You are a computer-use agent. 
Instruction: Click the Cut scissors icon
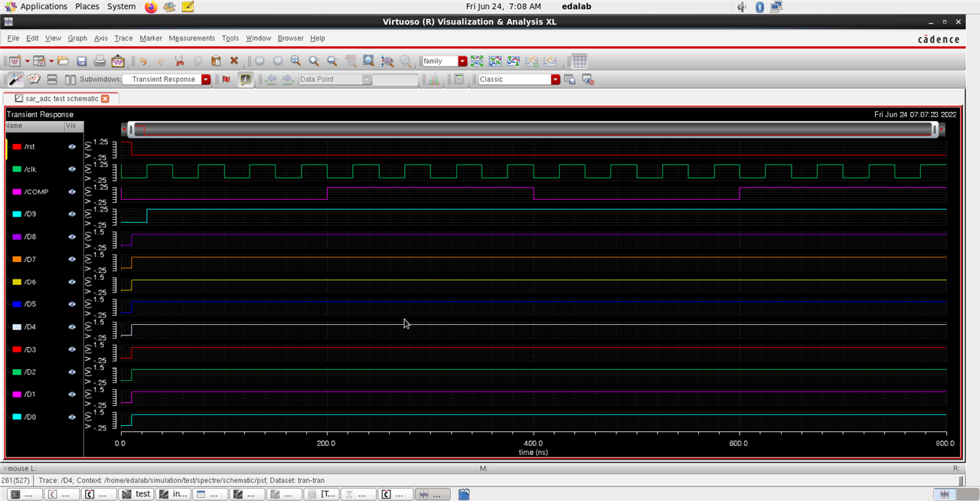(x=179, y=61)
